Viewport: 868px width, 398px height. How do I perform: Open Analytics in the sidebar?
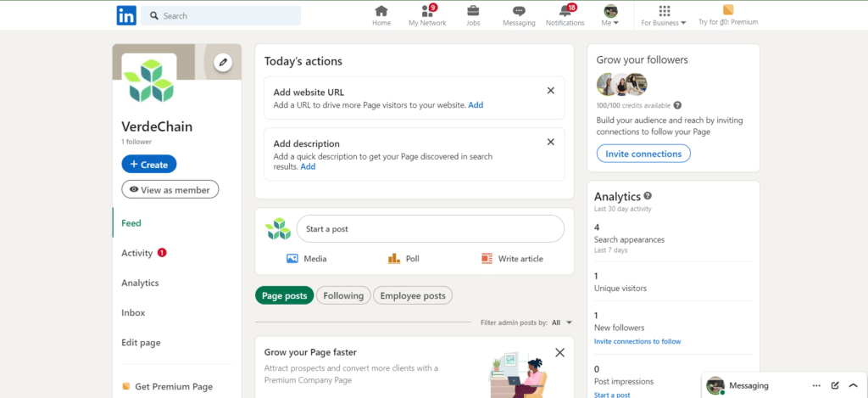(140, 283)
